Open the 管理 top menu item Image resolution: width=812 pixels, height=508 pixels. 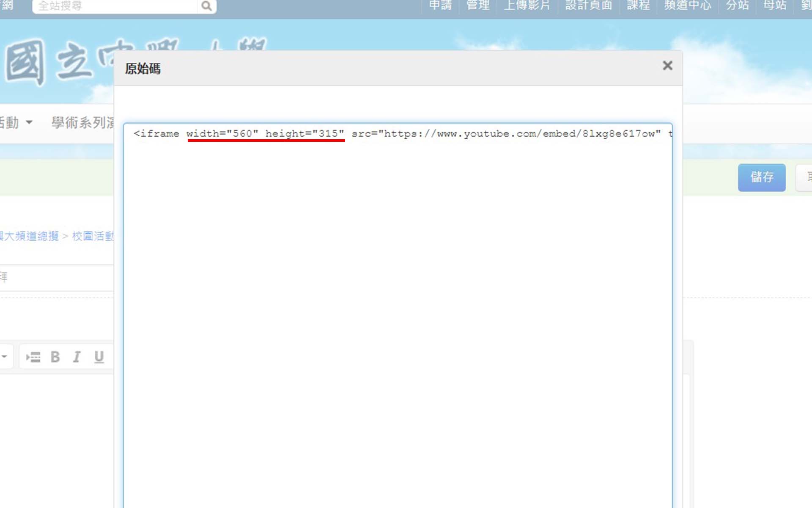[x=478, y=5]
